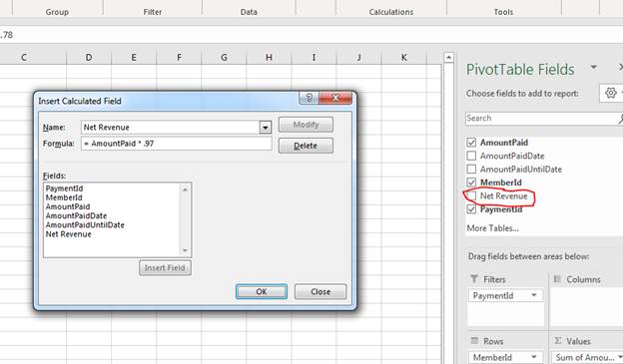Select column G header

pos(224,58)
